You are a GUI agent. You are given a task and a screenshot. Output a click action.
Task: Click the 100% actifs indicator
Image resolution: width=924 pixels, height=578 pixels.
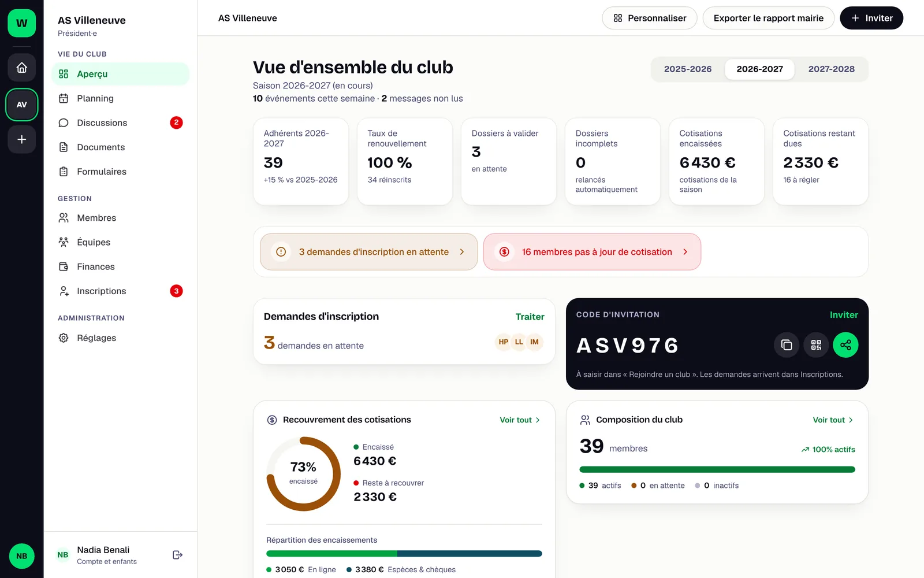pos(828,450)
